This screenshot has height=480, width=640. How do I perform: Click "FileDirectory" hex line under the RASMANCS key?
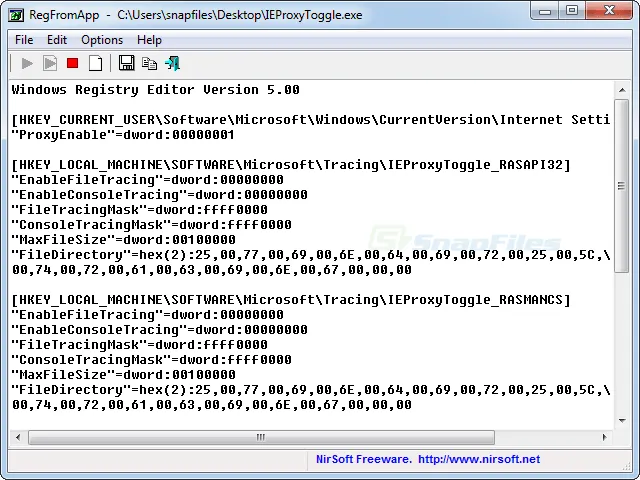click(311, 390)
